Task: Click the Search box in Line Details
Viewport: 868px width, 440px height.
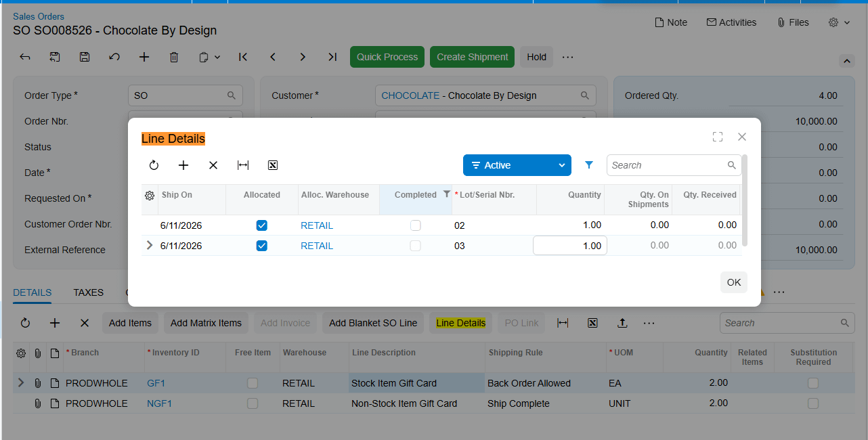Action: pos(673,165)
